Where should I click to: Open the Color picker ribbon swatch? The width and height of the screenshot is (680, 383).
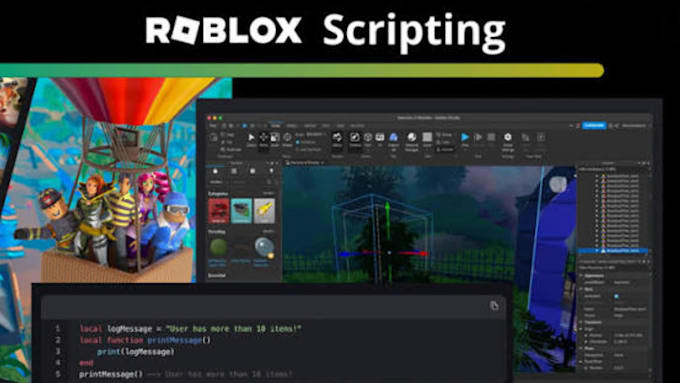(427, 139)
